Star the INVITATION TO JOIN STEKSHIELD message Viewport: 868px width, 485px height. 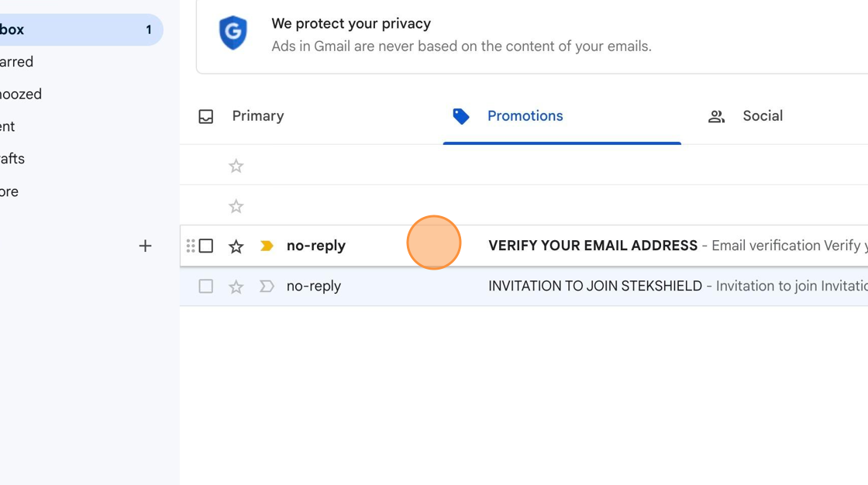236,286
